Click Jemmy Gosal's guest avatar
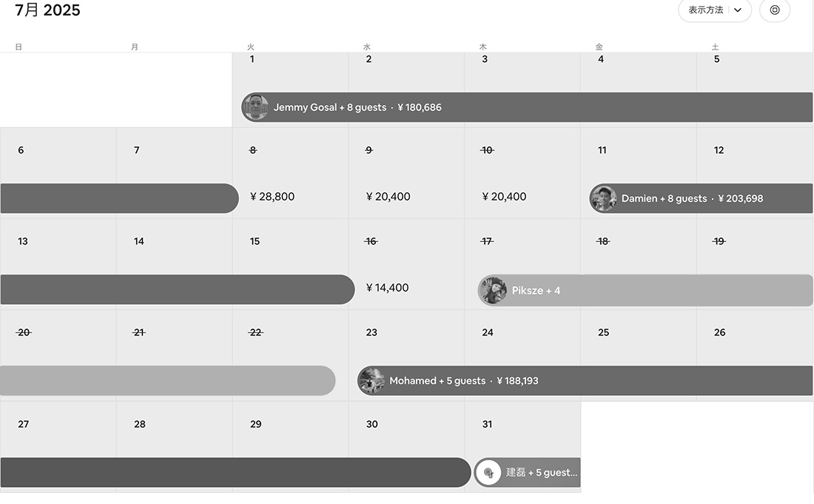This screenshot has height=504, width=814. point(255,107)
